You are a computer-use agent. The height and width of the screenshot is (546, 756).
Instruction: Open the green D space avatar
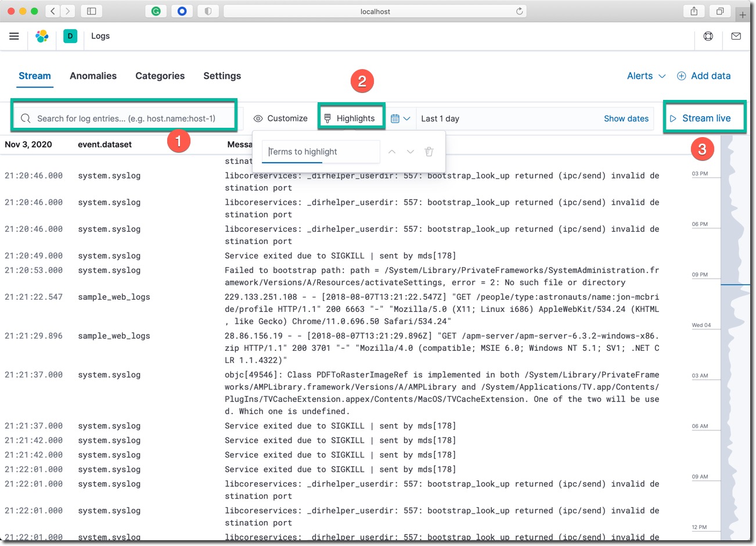[x=70, y=36]
